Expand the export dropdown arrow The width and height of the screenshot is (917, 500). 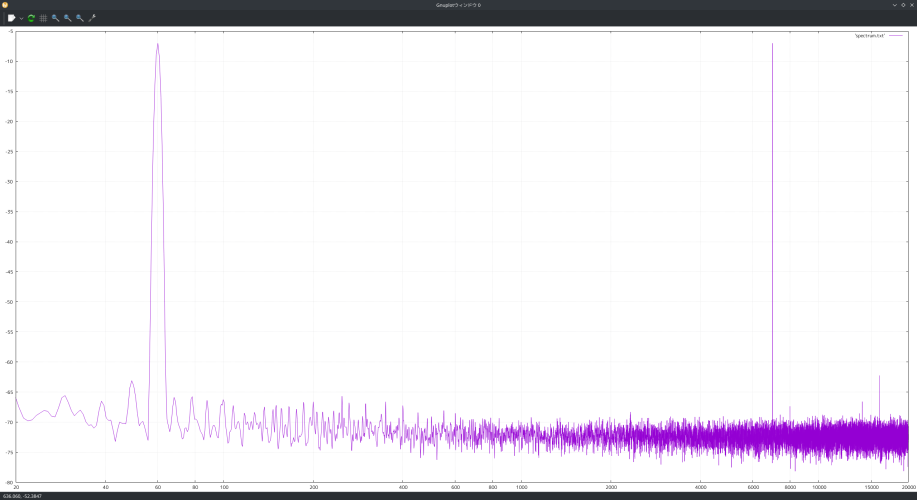[21, 18]
